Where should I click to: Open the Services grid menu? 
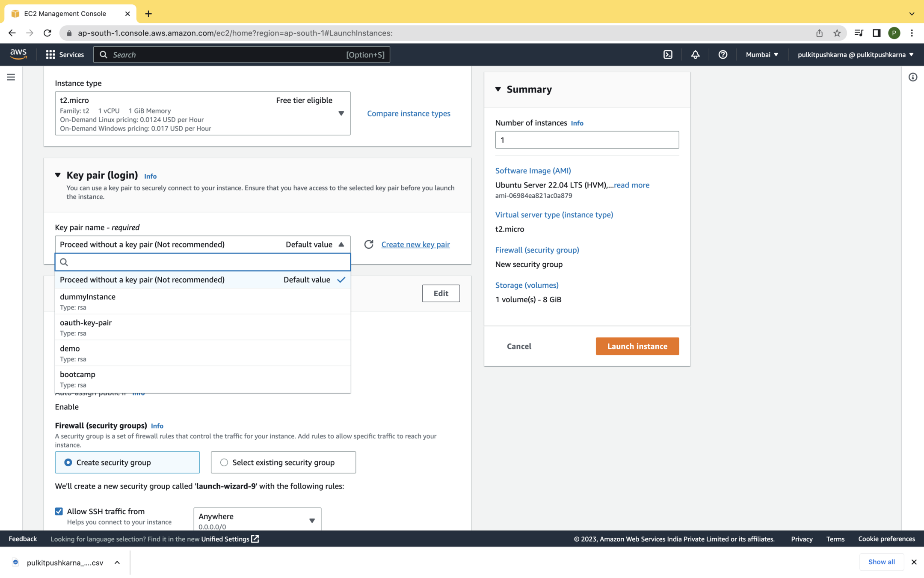tap(65, 54)
